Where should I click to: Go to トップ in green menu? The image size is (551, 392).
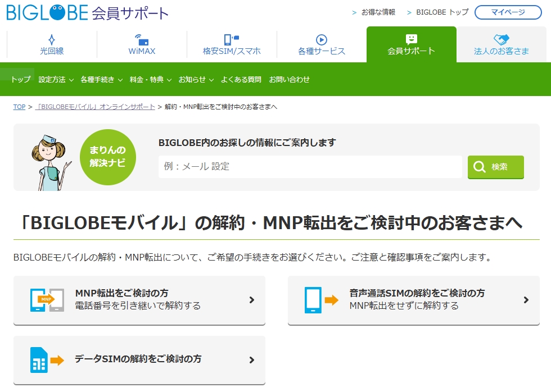(20, 80)
